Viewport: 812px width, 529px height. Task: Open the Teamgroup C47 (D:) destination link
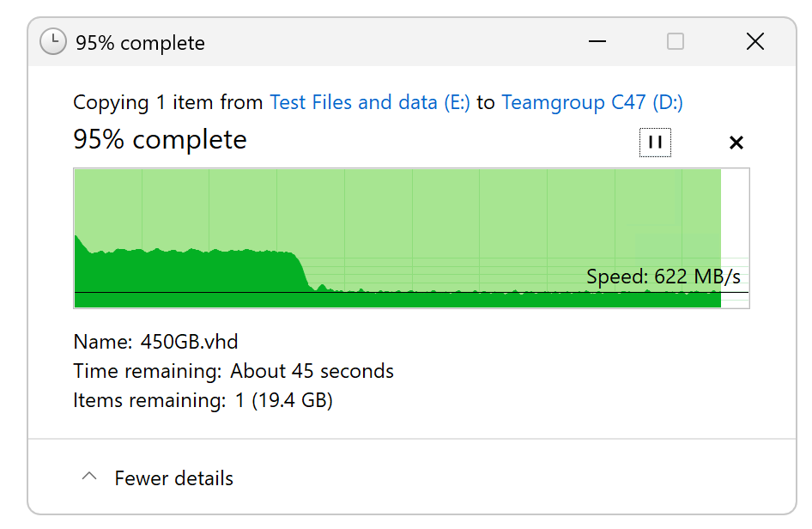pyautogui.click(x=592, y=103)
